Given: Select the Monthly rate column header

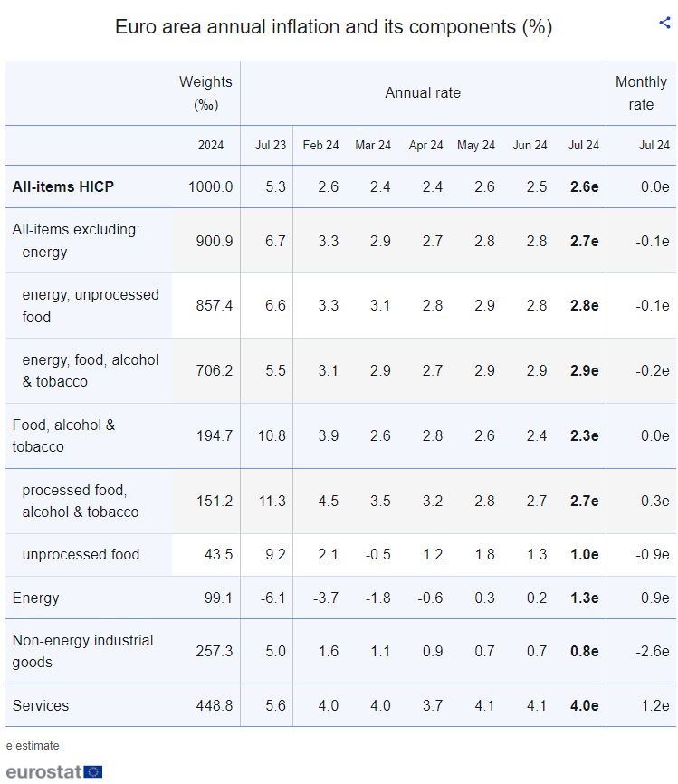Looking at the screenshot, I should [641, 92].
